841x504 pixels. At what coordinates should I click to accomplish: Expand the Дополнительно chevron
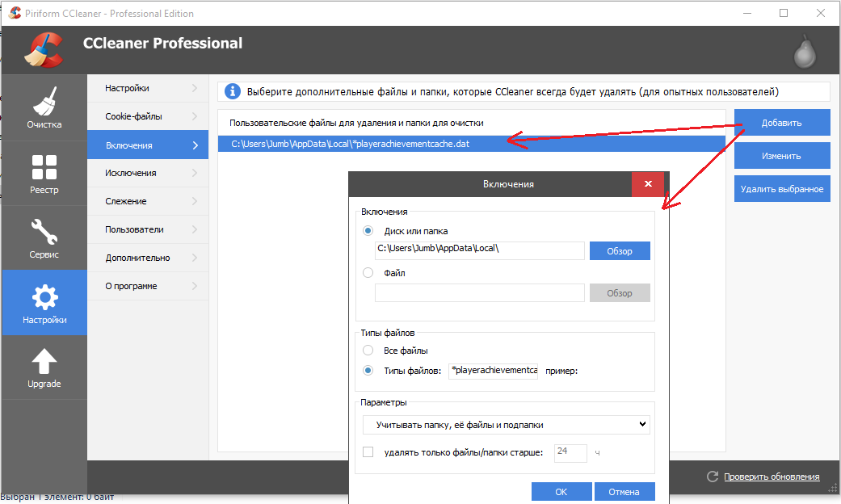(x=195, y=258)
